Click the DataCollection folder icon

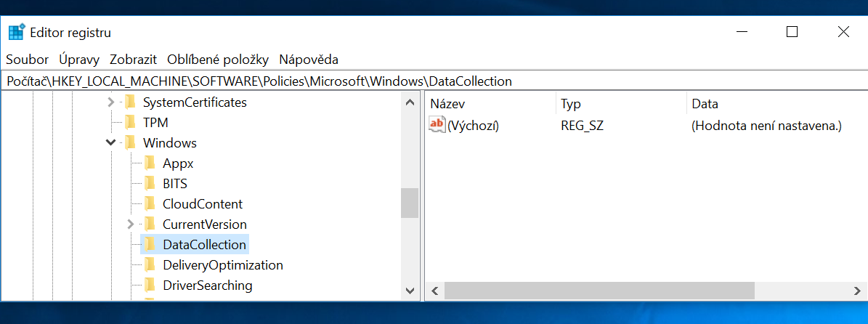point(150,244)
